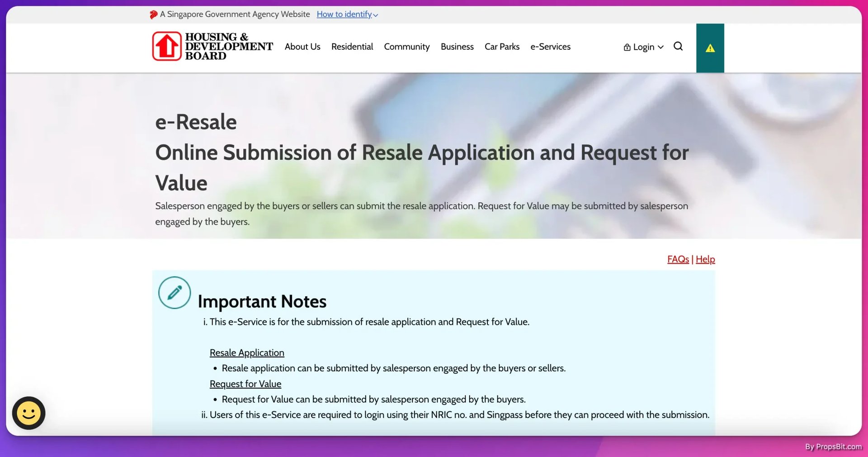
Task: Select the Residential navigation item
Action: [352, 46]
